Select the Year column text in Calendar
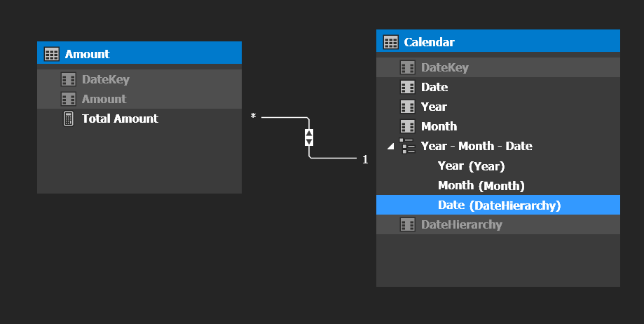 tap(434, 107)
